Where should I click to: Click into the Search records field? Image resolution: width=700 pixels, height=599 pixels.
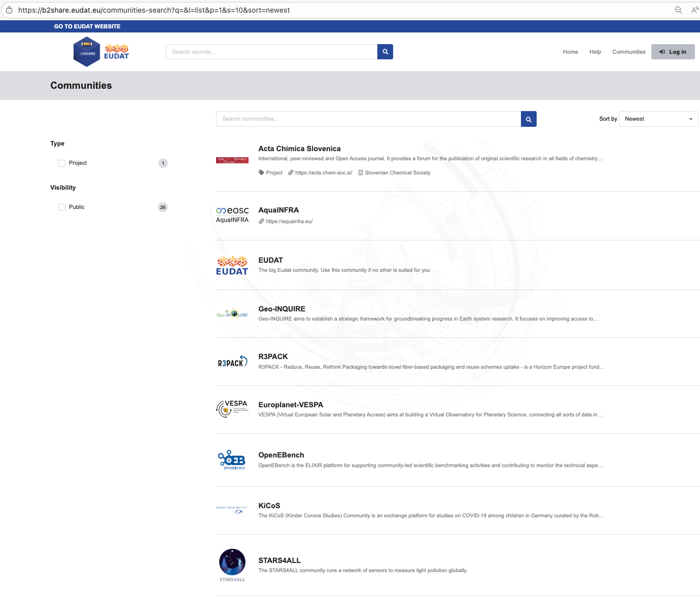pyautogui.click(x=271, y=52)
